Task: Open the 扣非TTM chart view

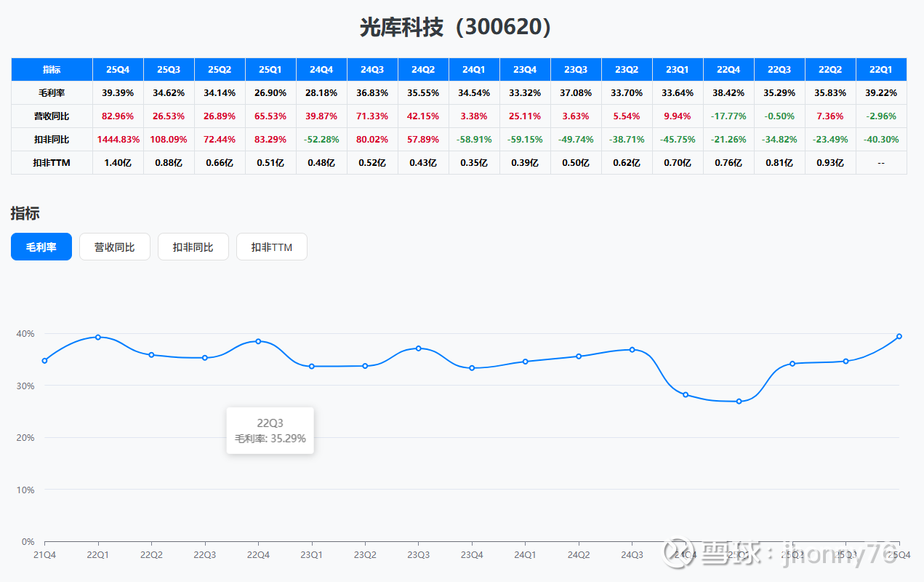Action: (271, 247)
